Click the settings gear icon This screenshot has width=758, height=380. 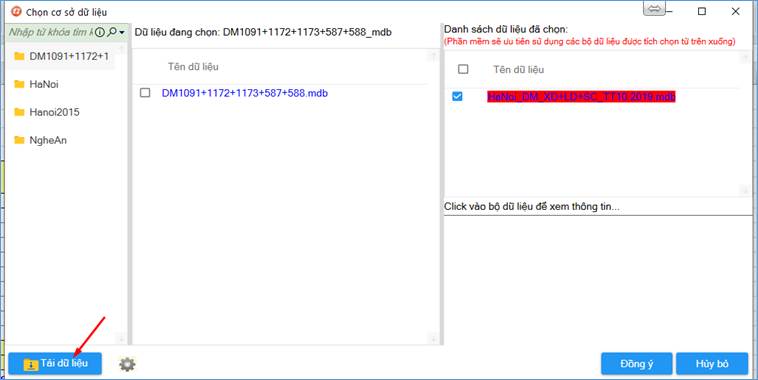pos(127,364)
